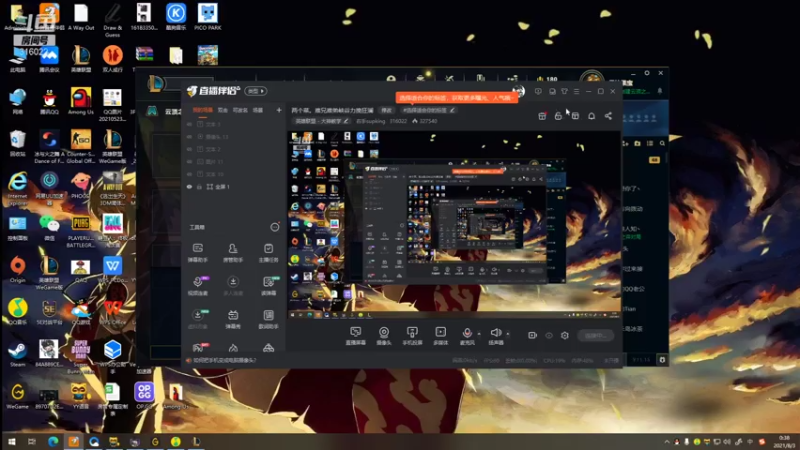Screen dimensions: 800x450
Task: Toggle preview eye icon near settings gear
Action: click(x=549, y=335)
